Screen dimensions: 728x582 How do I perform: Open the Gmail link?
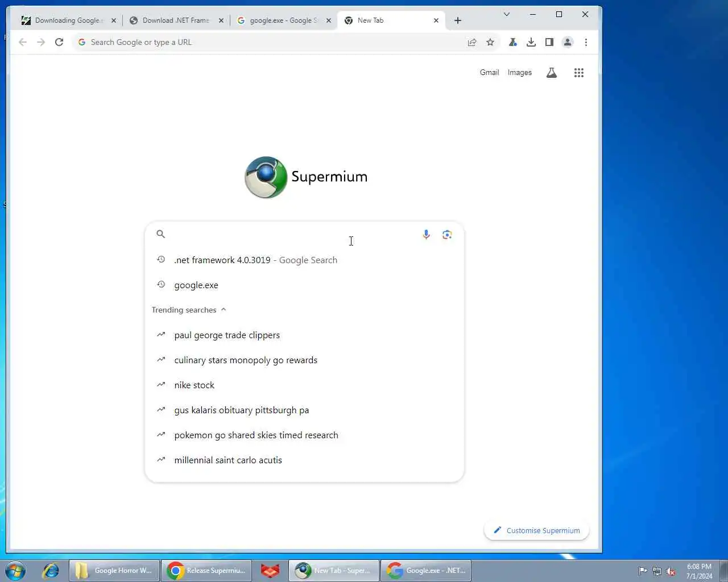click(489, 73)
